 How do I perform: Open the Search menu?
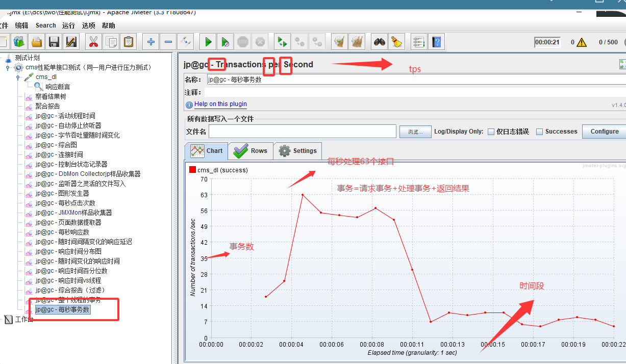pyautogui.click(x=45, y=25)
